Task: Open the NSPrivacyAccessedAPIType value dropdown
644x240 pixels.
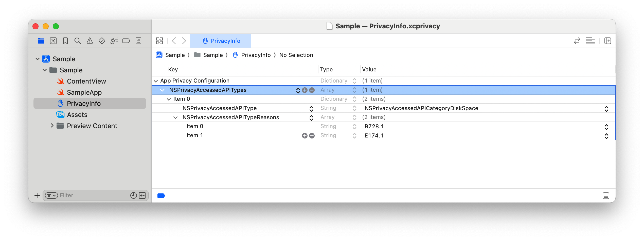Action: (606, 109)
